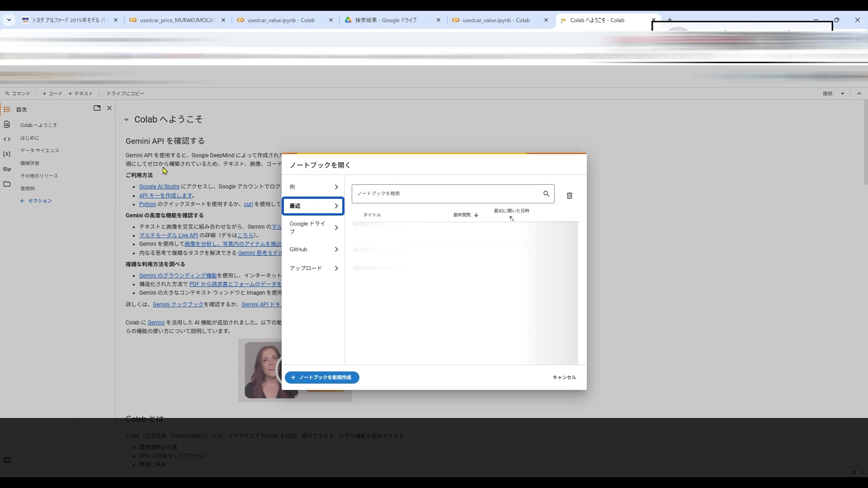868x488 pixels.
Task: Collapse the toolbar header with up chevron
Action: [x=859, y=94]
